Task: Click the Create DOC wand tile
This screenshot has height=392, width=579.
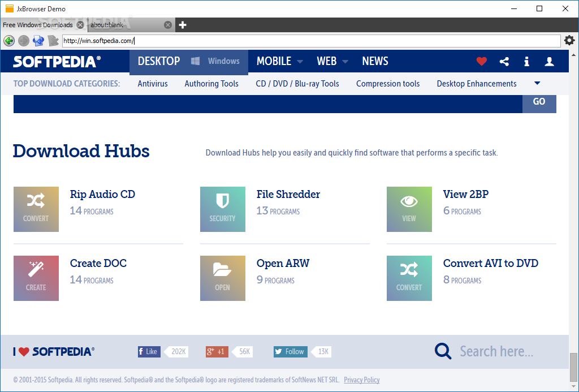Action: click(x=36, y=278)
